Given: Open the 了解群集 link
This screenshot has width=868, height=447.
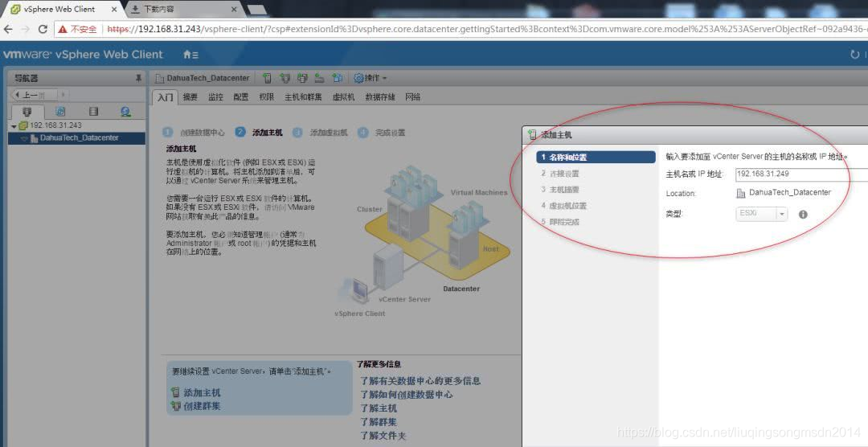Looking at the screenshot, I should click(x=379, y=422).
